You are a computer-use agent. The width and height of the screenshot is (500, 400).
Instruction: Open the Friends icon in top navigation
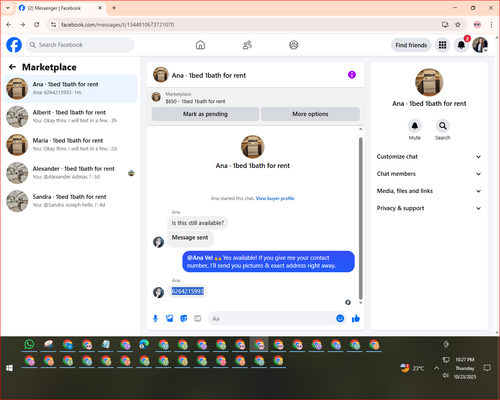pyautogui.click(x=247, y=45)
